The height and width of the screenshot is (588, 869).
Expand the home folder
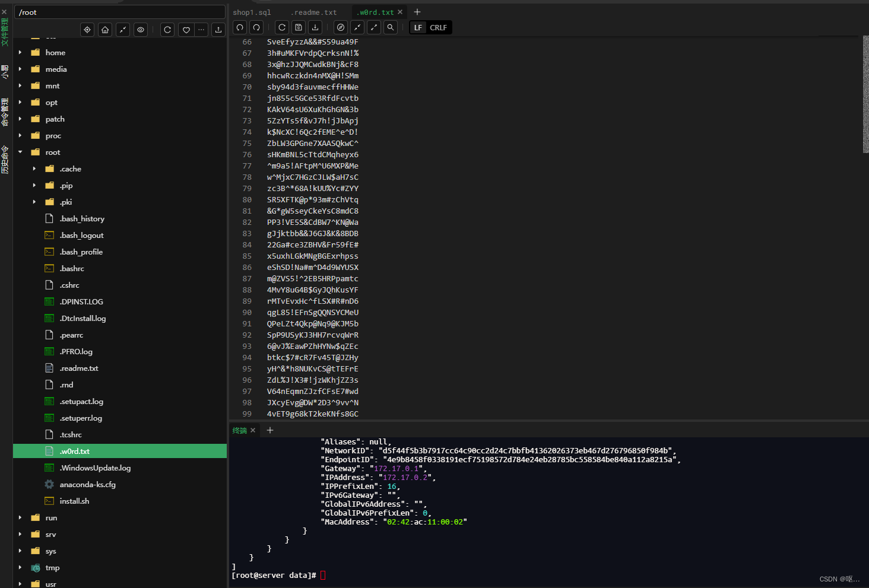(20, 53)
